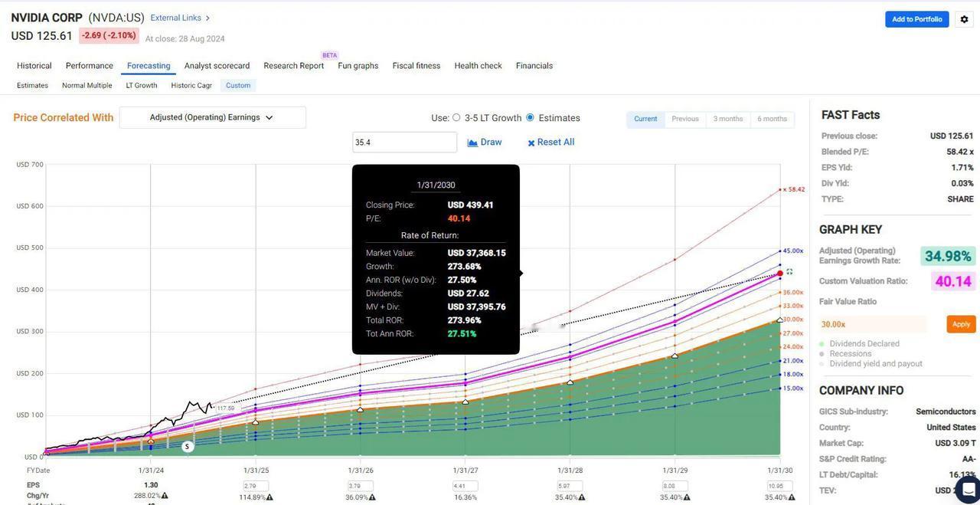The width and height of the screenshot is (980, 505).
Task: Click the red x marker at 58.42
Action: [782, 189]
